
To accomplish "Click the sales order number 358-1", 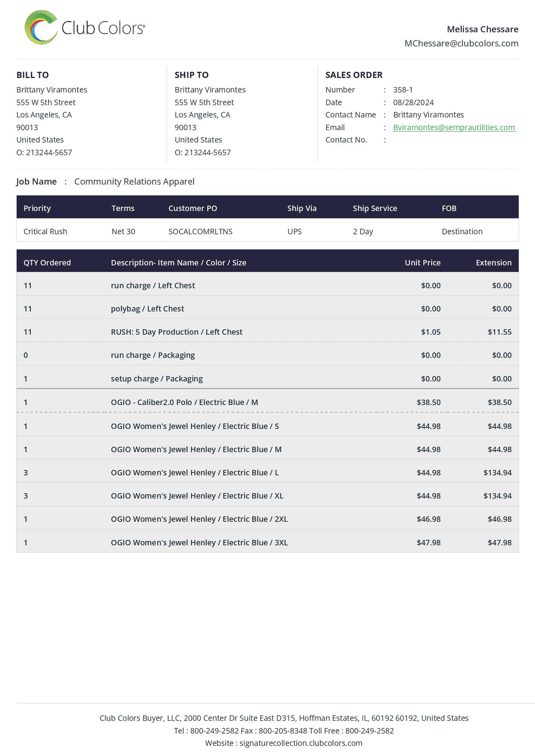I will (x=402, y=90).
